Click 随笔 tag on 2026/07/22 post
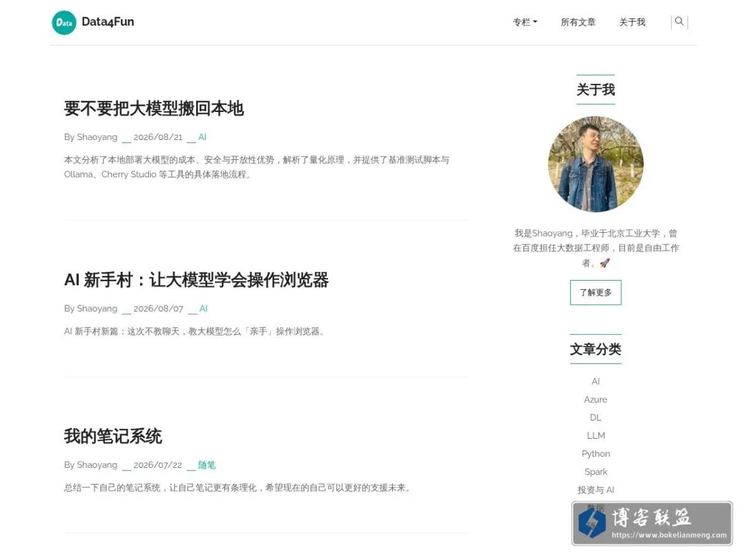Image resolution: width=747 pixels, height=560 pixels. point(207,465)
